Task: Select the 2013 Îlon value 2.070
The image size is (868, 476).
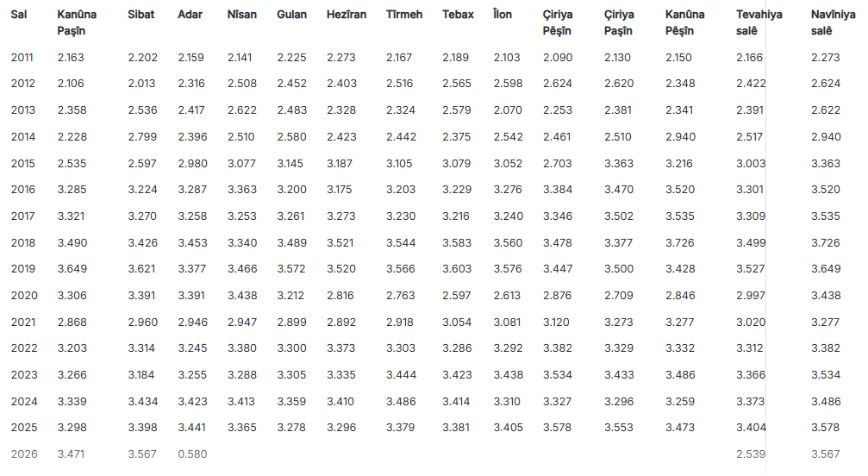Action: click(507, 110)
